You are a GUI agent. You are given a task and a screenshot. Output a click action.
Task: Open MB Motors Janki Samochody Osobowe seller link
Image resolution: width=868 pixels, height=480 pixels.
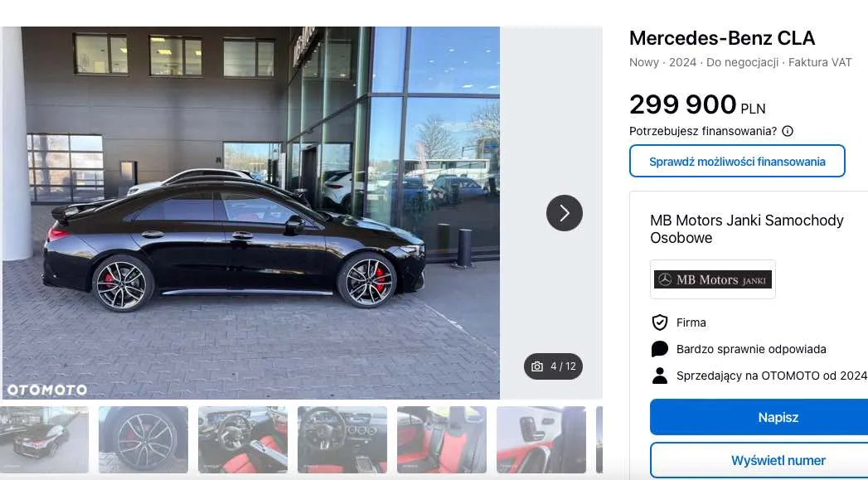click(x=746, y=229)
